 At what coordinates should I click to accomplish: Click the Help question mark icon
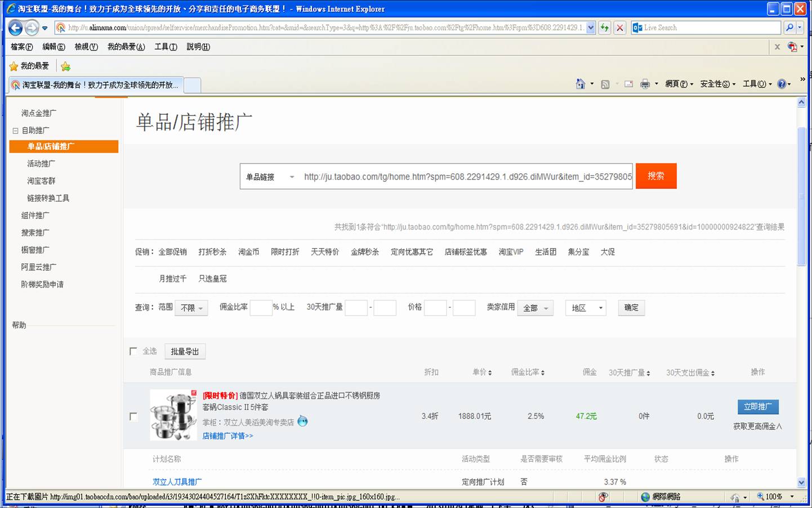[782, 84]
